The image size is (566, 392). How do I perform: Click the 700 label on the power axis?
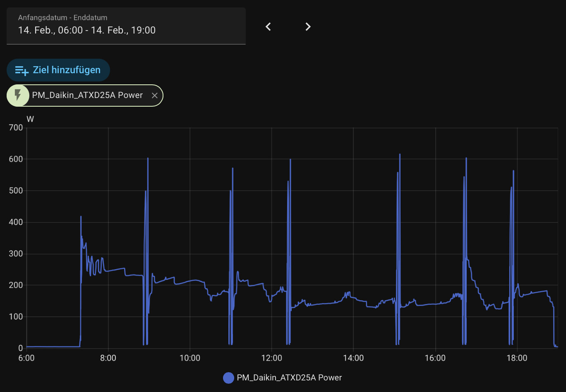(x=16, y=128)
